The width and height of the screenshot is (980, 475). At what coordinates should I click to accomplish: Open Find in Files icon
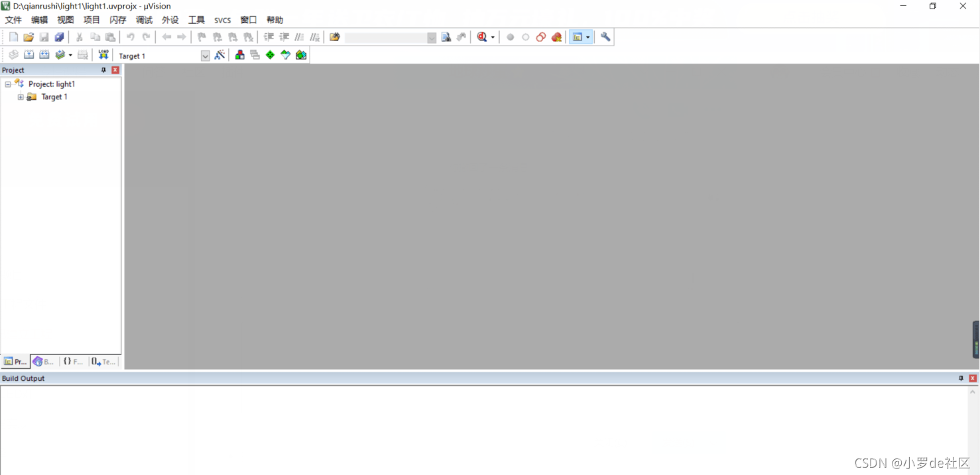pyautogui.click(x=335, y=37)
